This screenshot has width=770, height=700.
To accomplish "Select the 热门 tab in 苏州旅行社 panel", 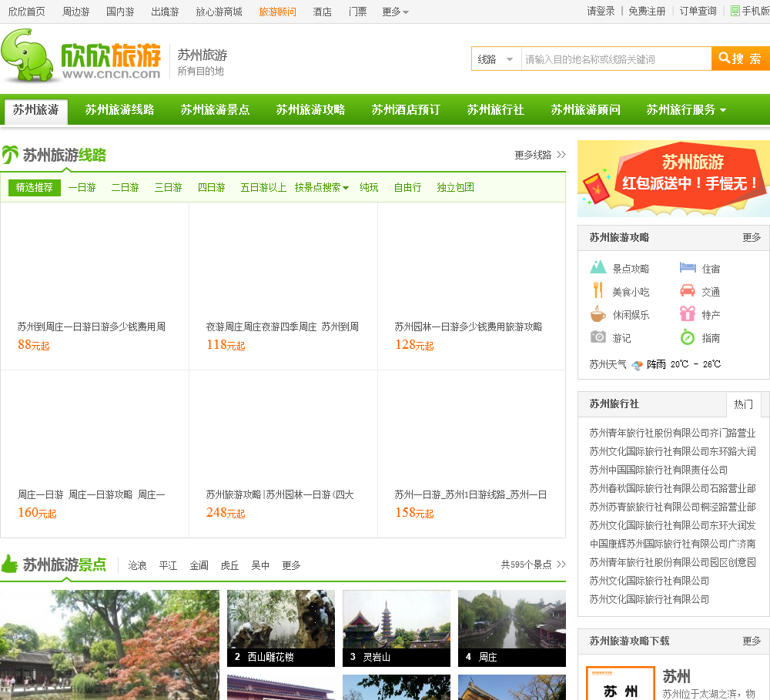I will [743, 404].
